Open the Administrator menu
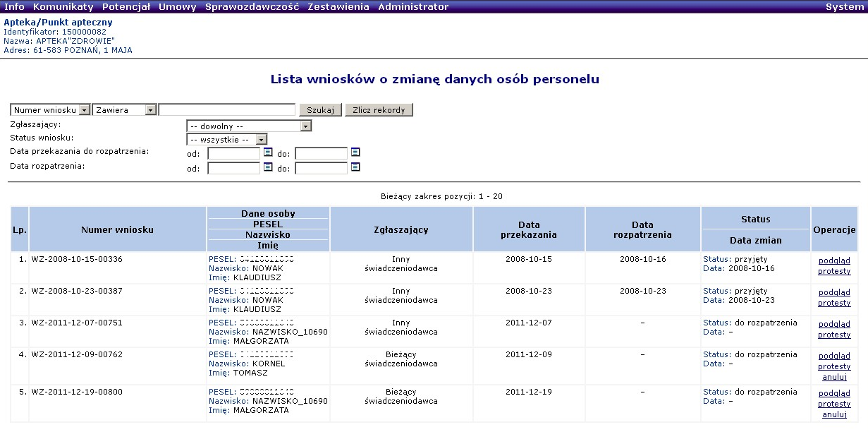The image size is (868, 432). pos(413,6)
